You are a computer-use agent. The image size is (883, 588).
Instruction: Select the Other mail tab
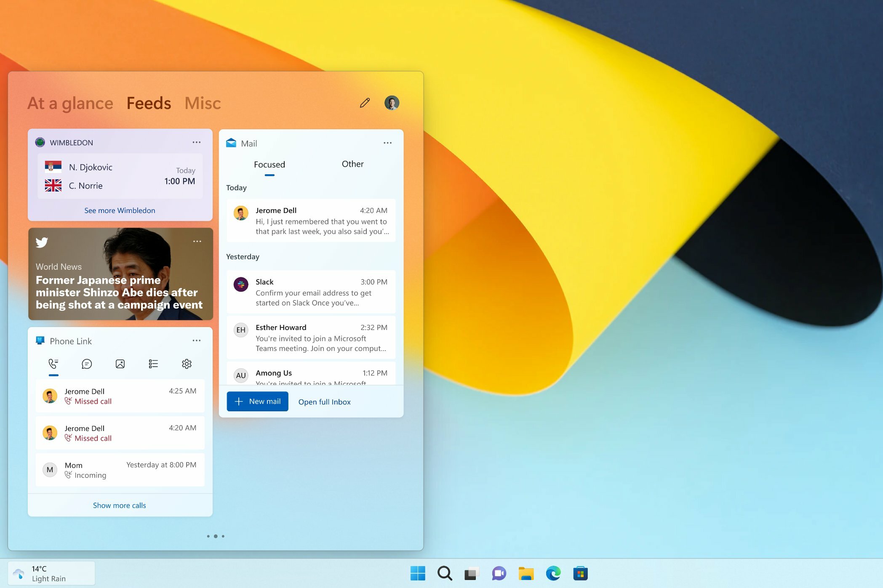point(352,164)
